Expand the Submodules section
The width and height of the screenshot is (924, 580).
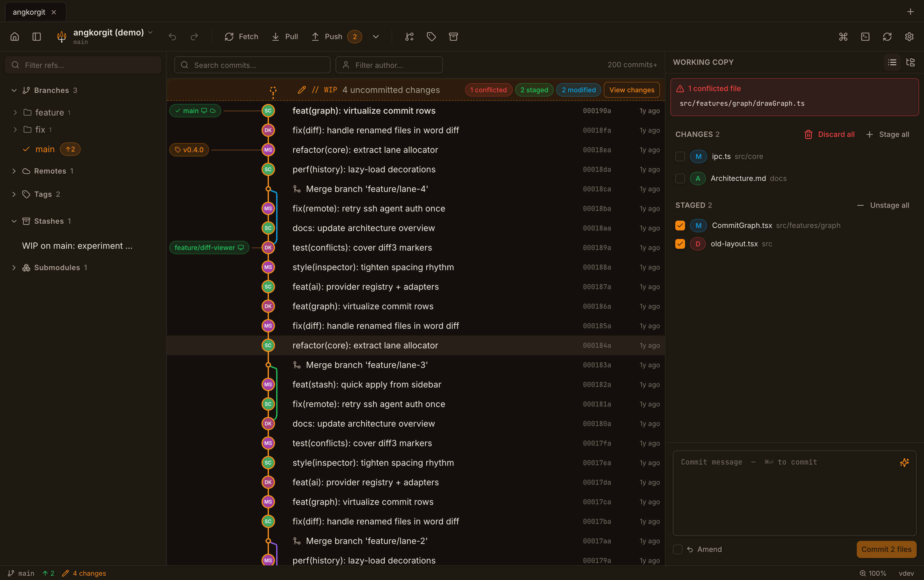[x=14, y=267]
